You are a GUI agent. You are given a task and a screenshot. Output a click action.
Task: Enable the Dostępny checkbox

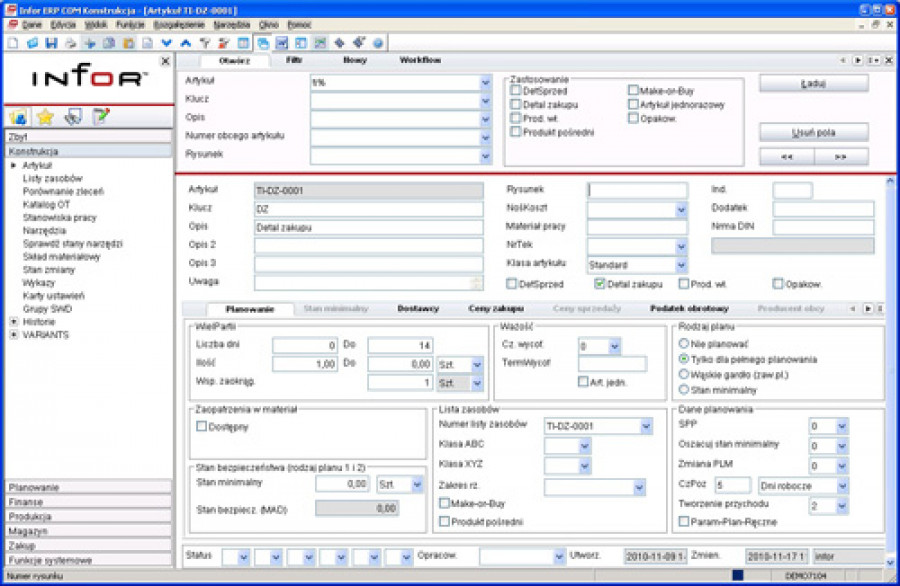(201, 426)
